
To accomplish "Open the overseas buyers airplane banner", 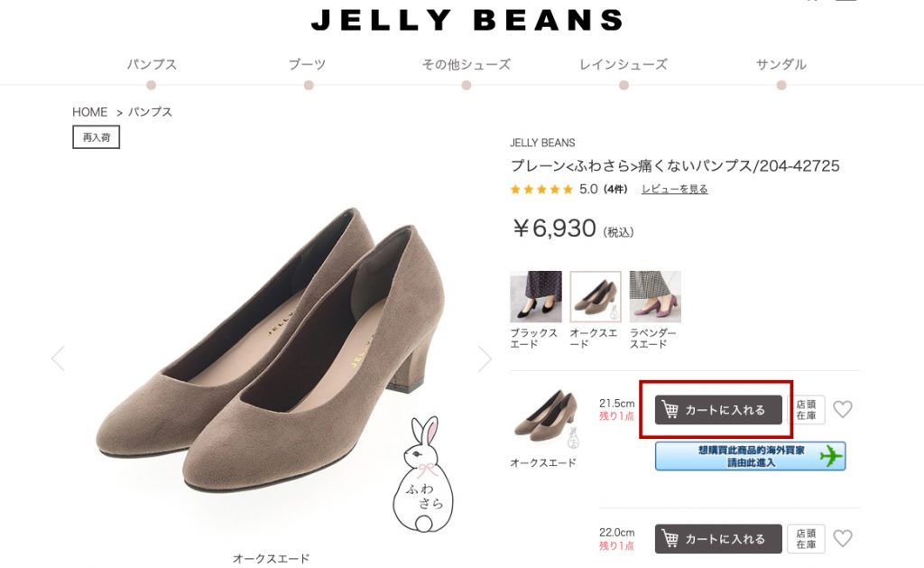I will click(x=750, y=456).
